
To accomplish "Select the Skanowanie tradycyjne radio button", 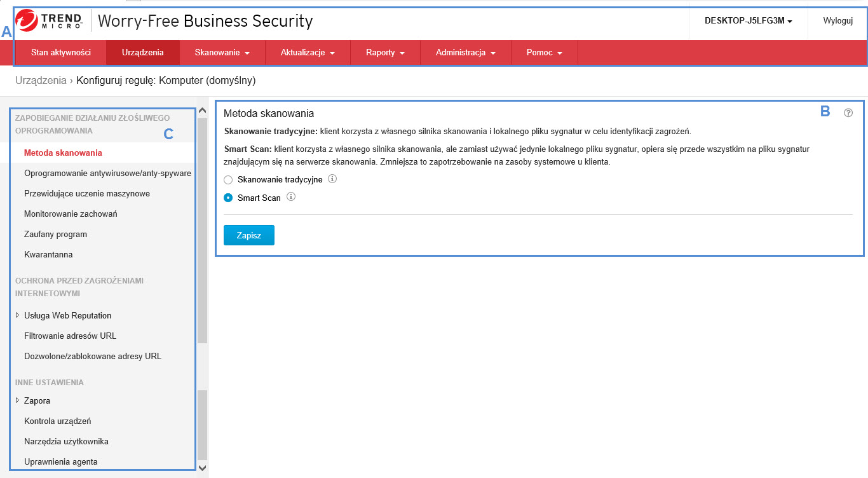I will (229, 180).
